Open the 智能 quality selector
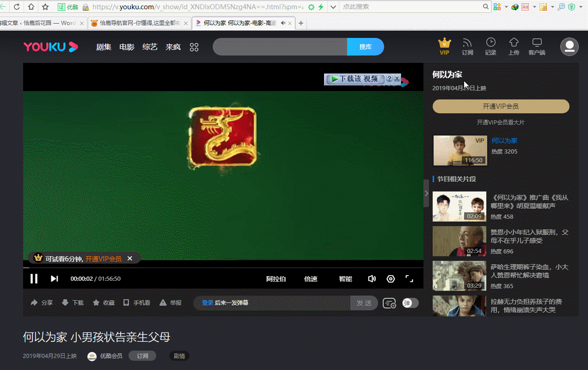This screenshot has width=588, height=370. (x=345, y=279)
